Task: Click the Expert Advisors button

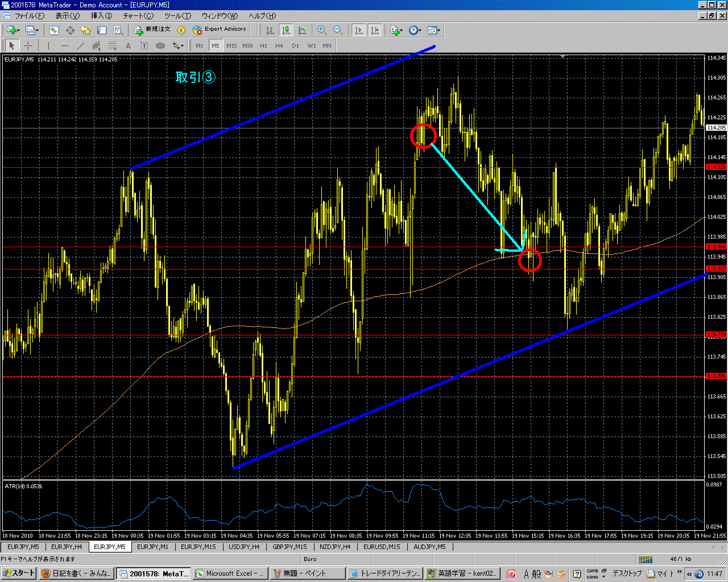Action: click(x=220, y=30)
